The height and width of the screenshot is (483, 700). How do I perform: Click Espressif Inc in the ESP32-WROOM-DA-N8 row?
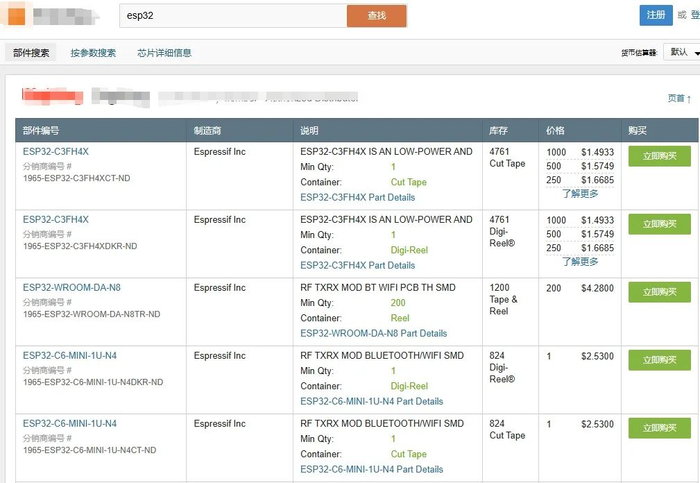coord(220,287)
